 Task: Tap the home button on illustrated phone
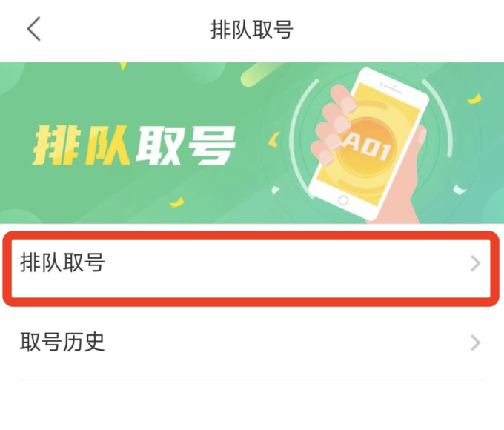click(343, 200)
